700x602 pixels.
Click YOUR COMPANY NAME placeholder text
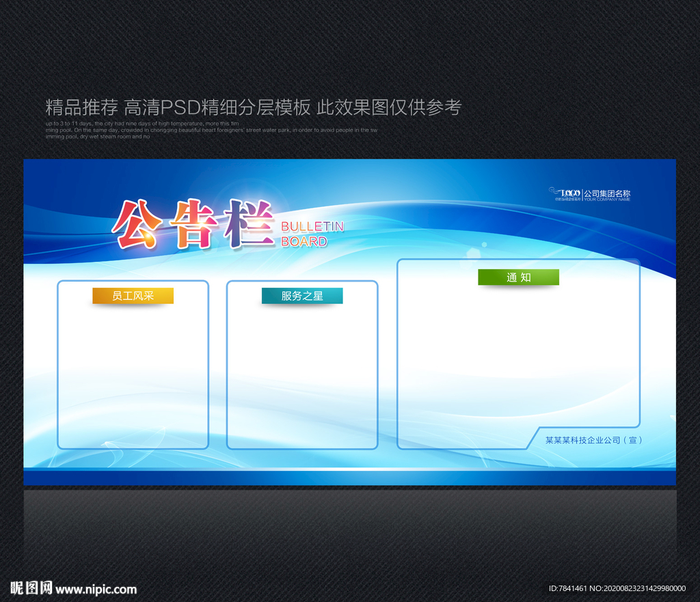pos(607,200)
